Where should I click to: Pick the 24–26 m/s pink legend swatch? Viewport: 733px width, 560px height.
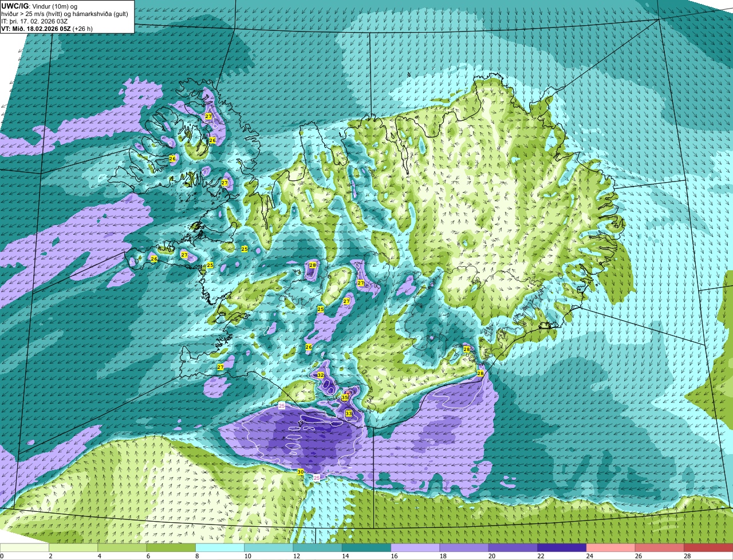(610, 548)
